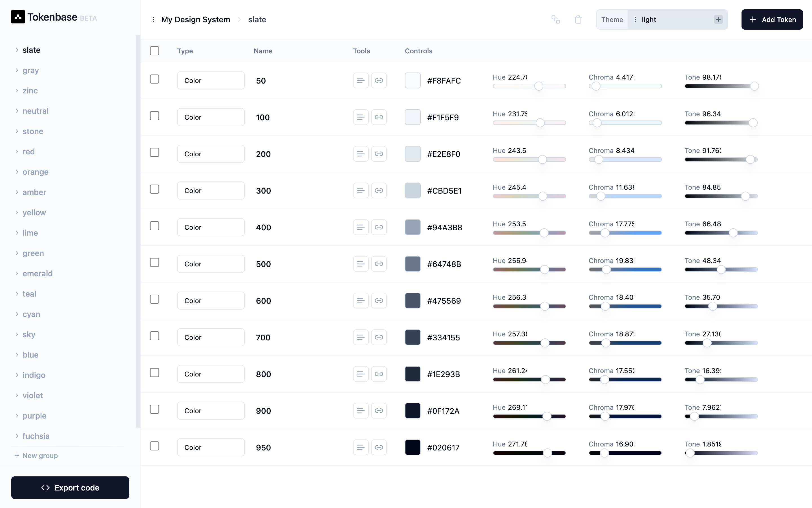Open description tool for token 300
This screenshot has height=508, width=812.
pos(361,190)
